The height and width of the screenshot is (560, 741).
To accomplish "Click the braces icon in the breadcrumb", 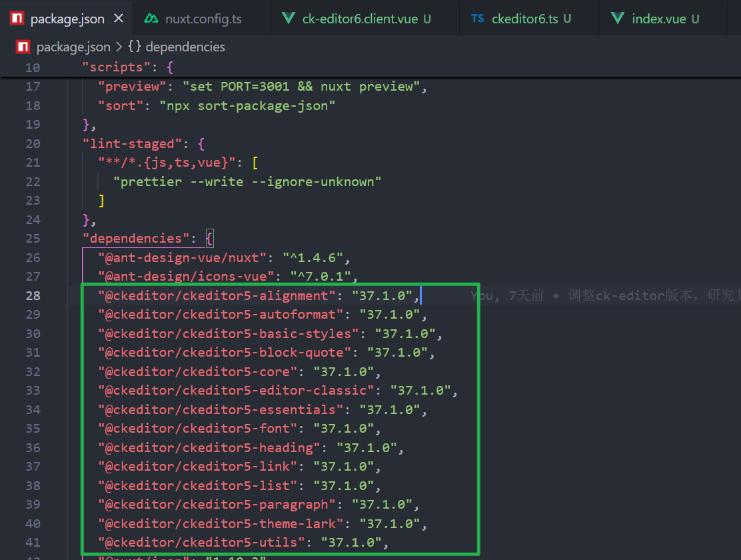I will click(135, 47).
